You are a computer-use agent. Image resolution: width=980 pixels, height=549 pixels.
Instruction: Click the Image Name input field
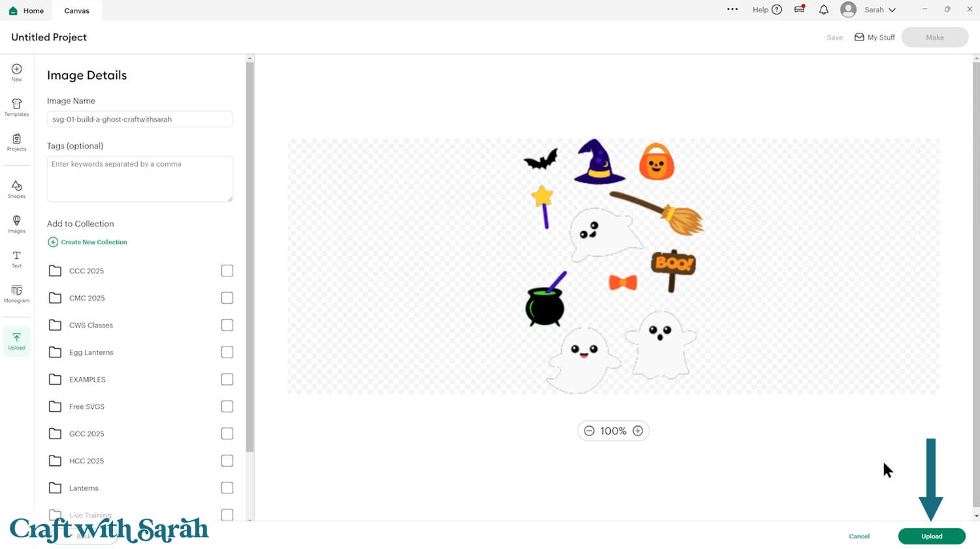pyautogui.click(x=140, y=119)
